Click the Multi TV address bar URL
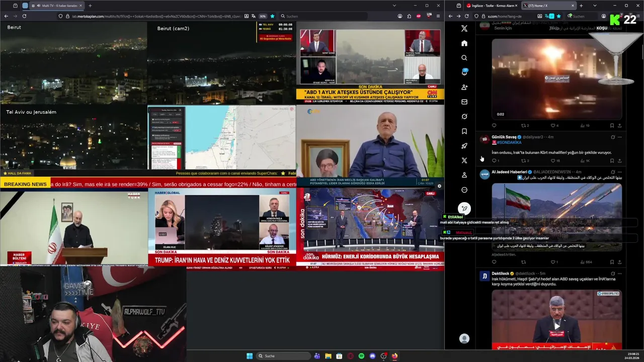 [156, 16]
